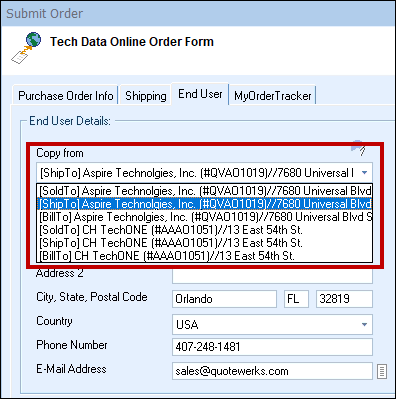Image resolution: width=396 pixels, height=399 pixels.
Task: Click the flag icon beside Copy from
Action: [359, 148]
